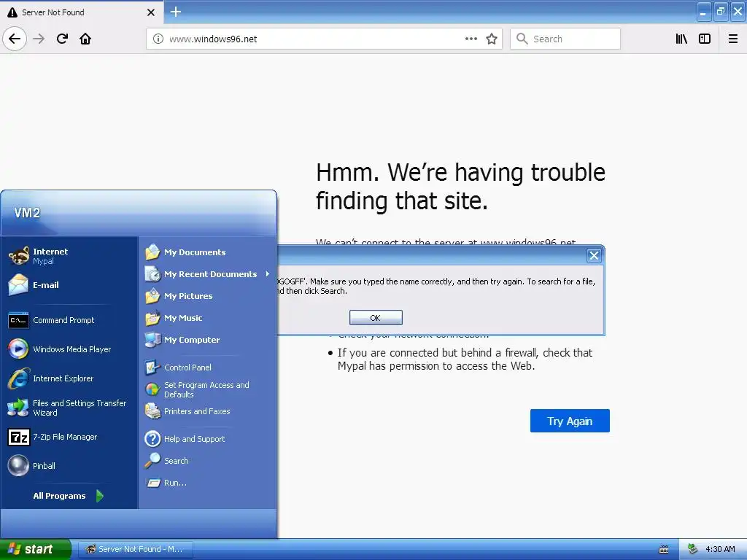Open 7-Zip File Manager

point(69,437)
